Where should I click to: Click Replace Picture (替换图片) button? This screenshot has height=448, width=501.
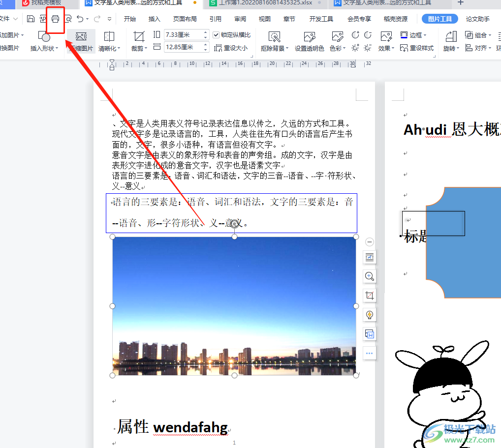point(9,48)
